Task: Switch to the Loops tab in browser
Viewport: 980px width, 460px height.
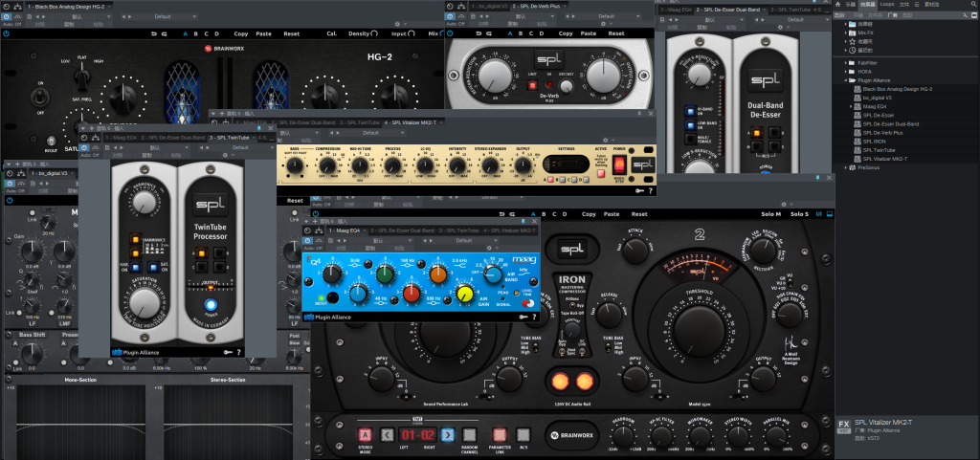Action: [x=887, y=4]
